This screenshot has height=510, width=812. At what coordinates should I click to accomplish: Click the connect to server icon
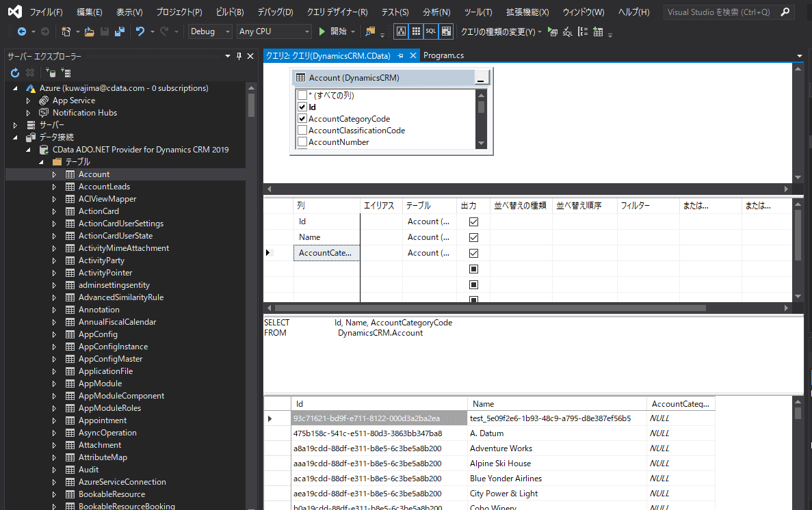click(x=66, y=72)
